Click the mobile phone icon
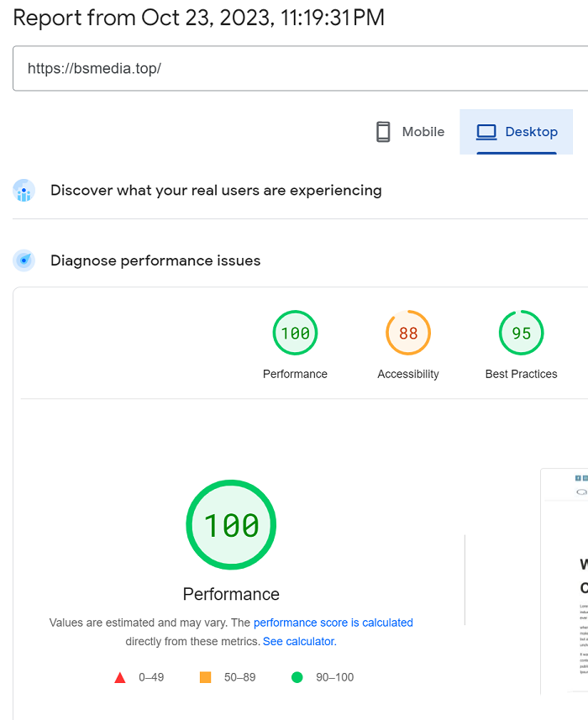This screenshot has width=588, height=720. 383,132
